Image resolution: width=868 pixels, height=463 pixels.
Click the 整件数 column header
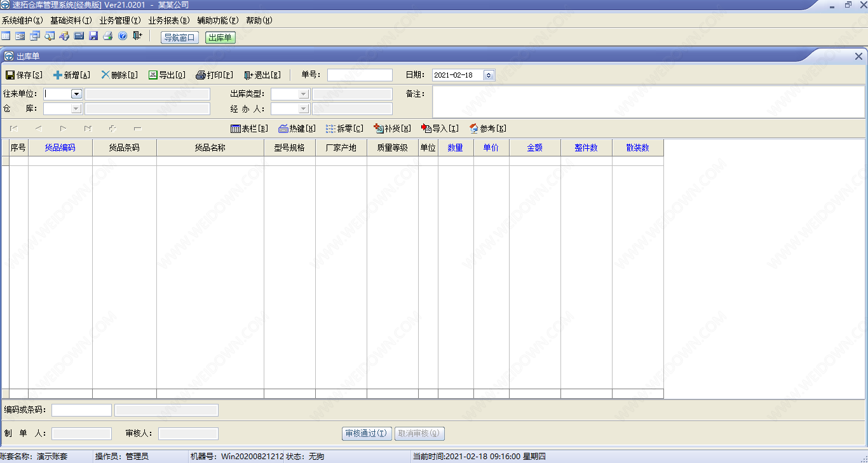tap(587, 148)
